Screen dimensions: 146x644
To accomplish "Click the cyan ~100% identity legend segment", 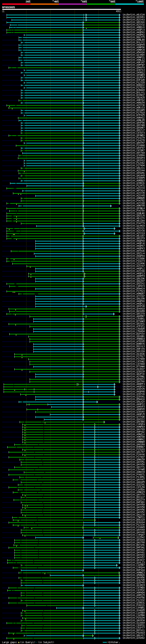I will click(130, 4).
